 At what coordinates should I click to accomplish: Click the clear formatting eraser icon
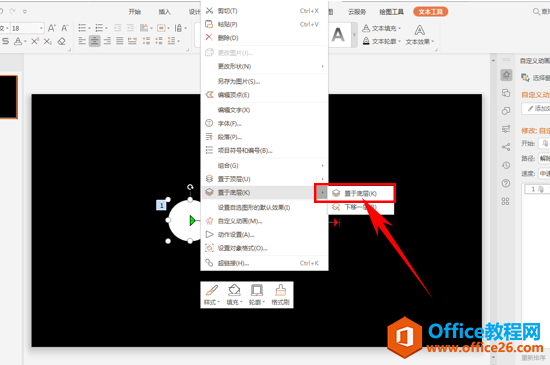click(62, 41)
